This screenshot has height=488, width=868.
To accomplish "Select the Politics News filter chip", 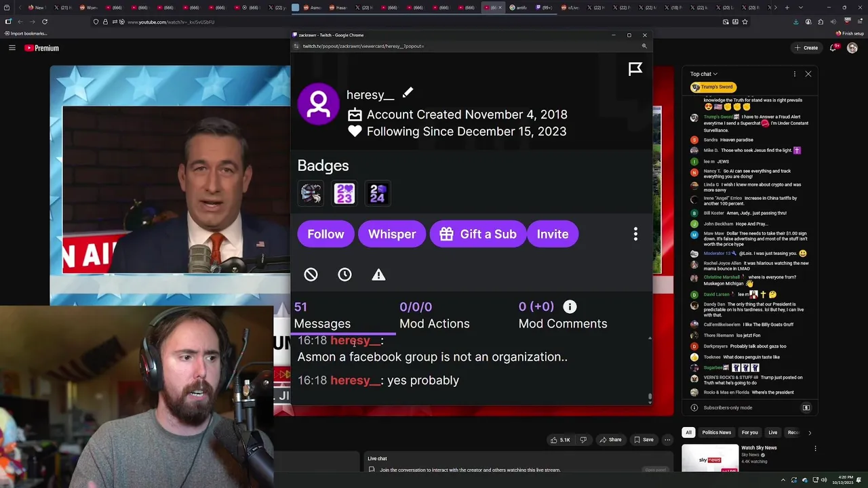I will (716, 432).
